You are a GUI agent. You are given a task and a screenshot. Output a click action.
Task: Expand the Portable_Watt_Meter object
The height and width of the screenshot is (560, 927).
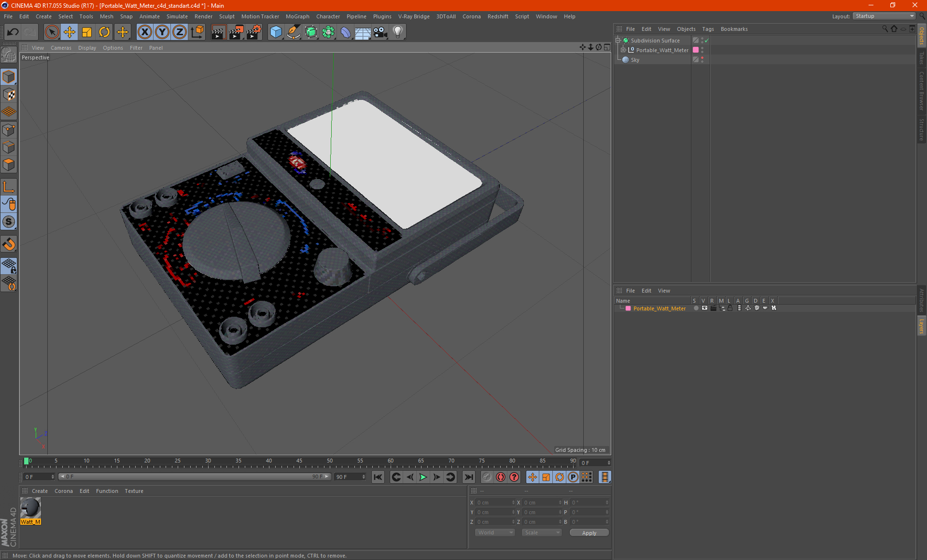(x=623, y=50)
